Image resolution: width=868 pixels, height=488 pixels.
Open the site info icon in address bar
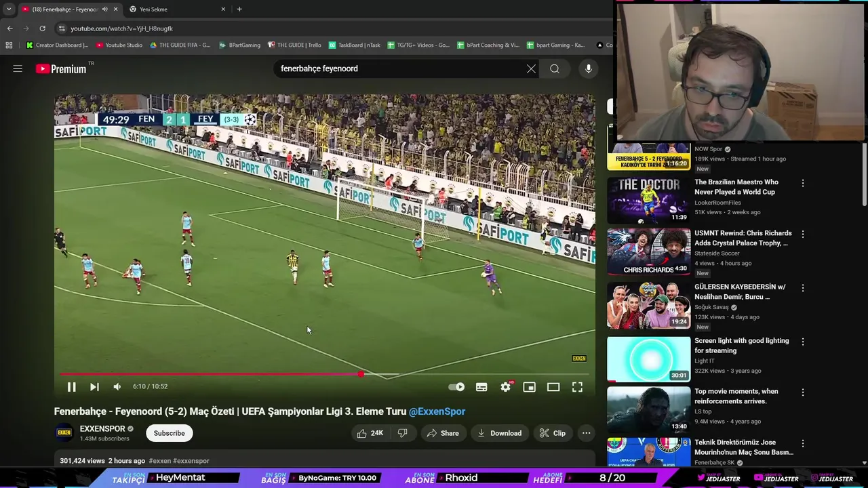coord(62,28)
